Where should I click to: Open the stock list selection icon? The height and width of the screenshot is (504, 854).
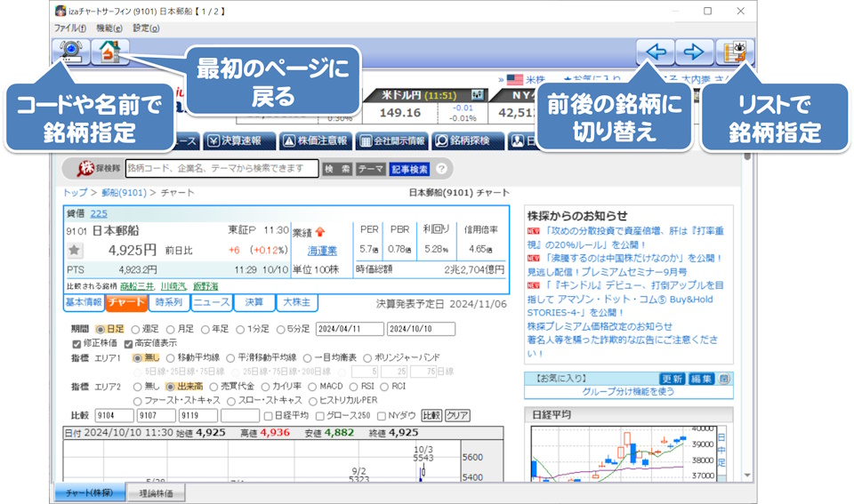point(734,52)
